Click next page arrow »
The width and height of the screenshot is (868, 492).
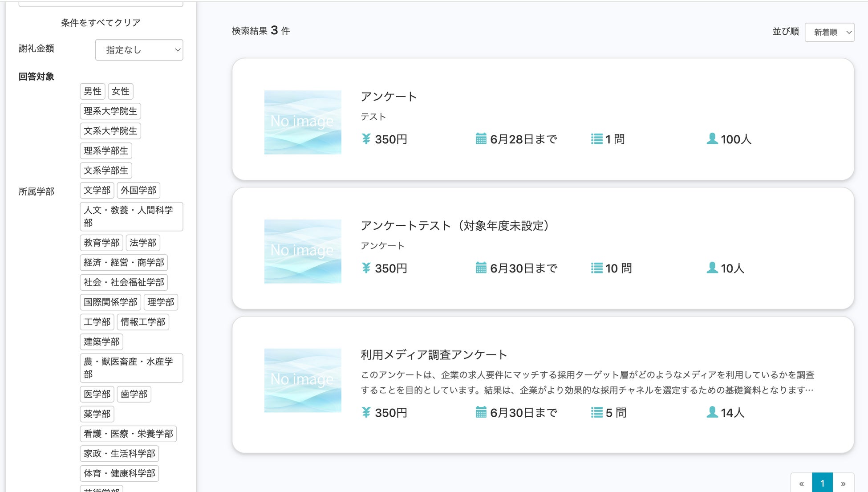[843, 483]
